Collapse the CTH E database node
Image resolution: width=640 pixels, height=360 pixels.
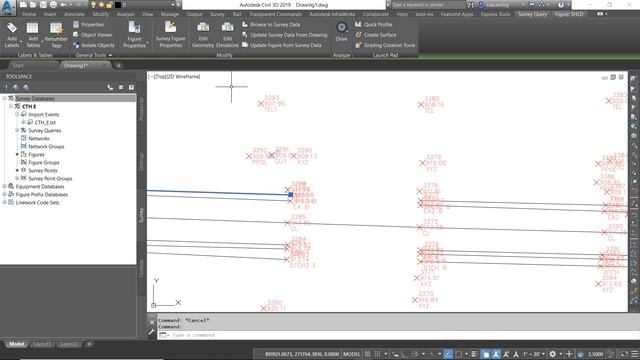click(x=11, y=106)
